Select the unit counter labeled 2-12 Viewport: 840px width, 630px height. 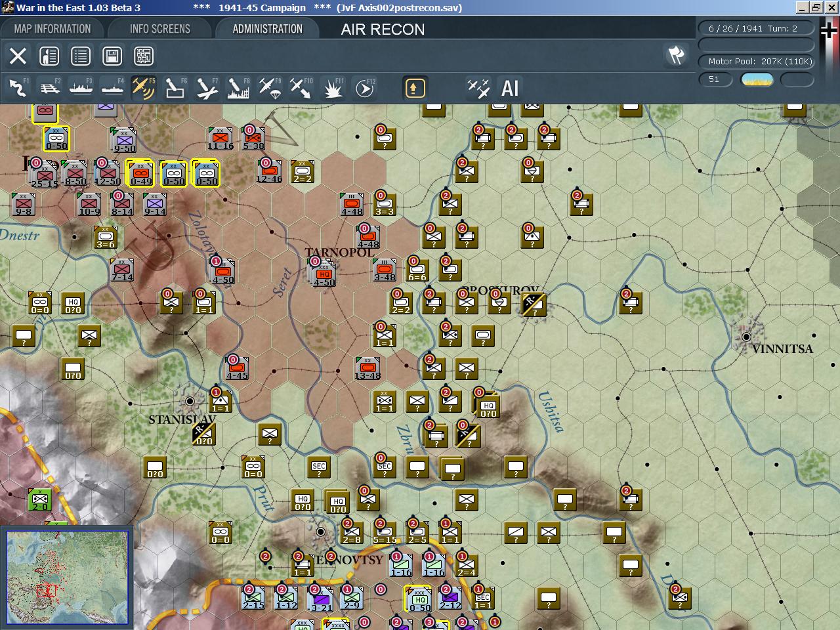(x=450, y=598)
